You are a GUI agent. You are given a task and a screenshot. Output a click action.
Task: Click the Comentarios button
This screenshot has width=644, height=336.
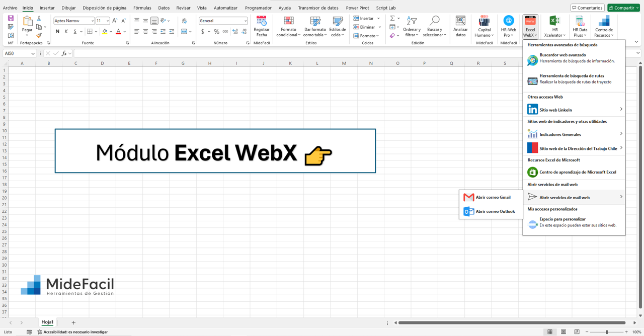click(588, 8)
